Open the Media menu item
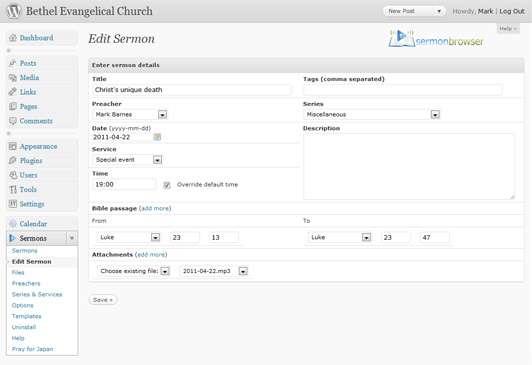Screen dimensions: 532x365 pyautogui.click(x=29, y=78)
